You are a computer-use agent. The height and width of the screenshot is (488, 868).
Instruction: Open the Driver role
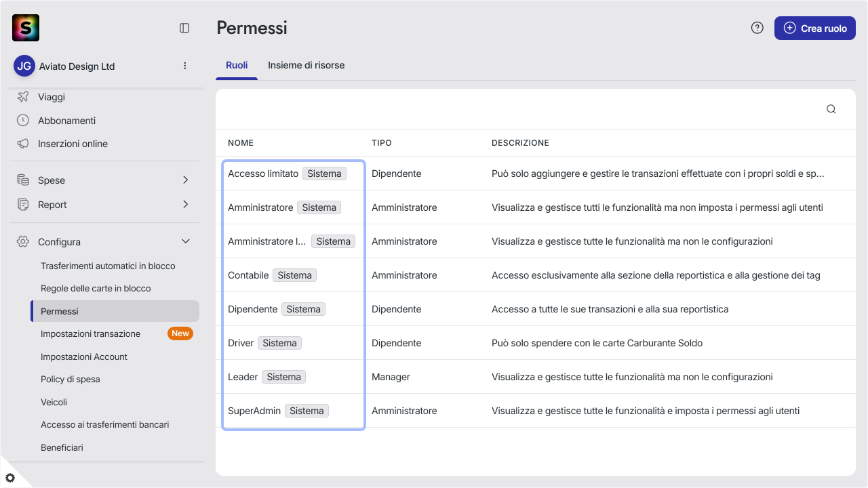click(241, 343)
